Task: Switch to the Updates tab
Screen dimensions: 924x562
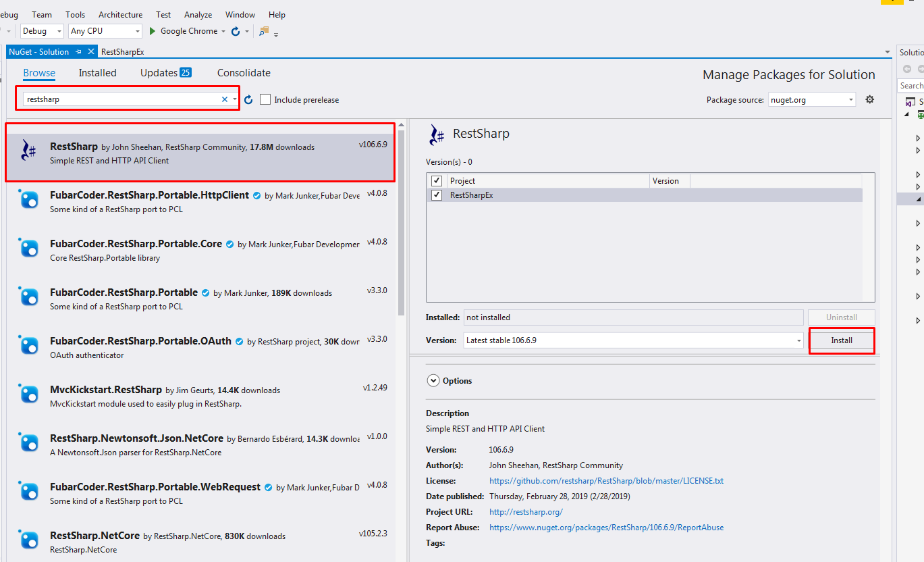Action: 166,73
